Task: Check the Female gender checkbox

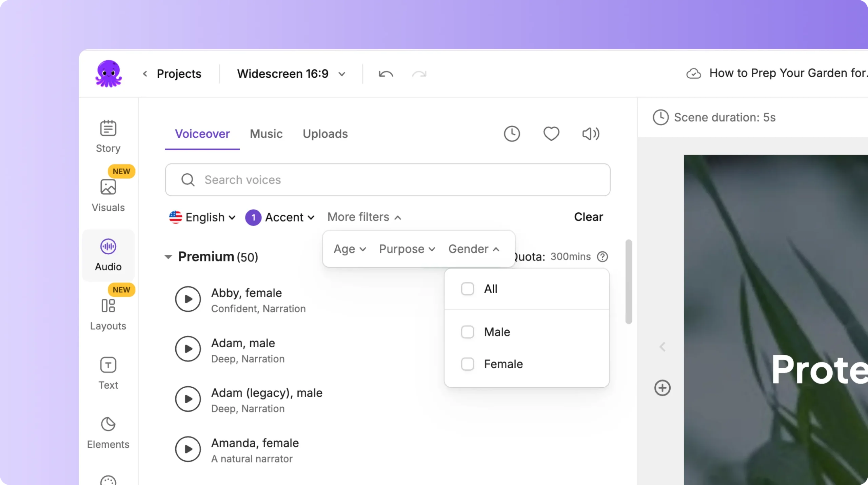Action: 468,364
